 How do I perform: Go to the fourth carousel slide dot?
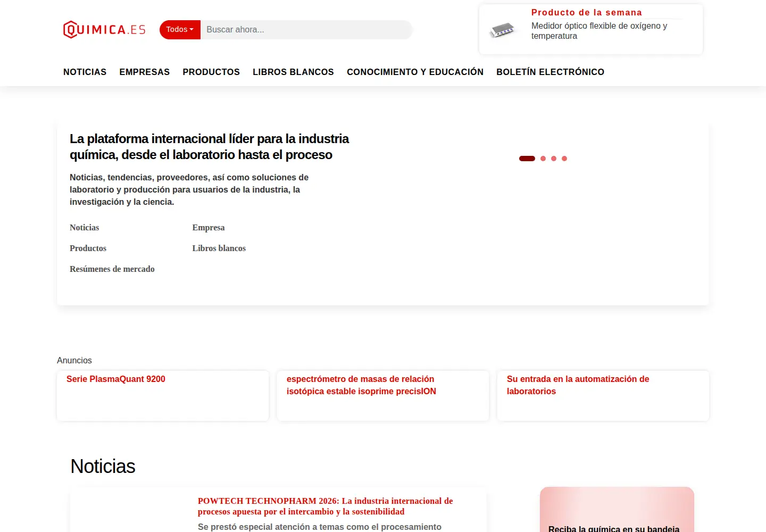(564, 159)
